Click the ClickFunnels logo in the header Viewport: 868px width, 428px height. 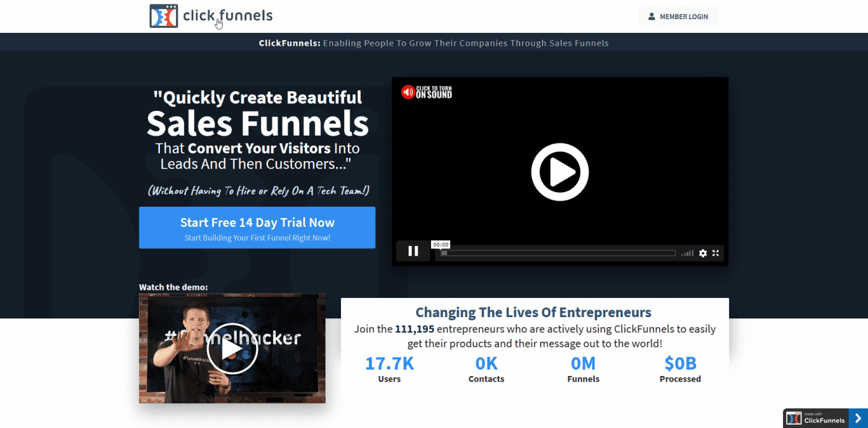pyautogui.click(x=211, y=16)
